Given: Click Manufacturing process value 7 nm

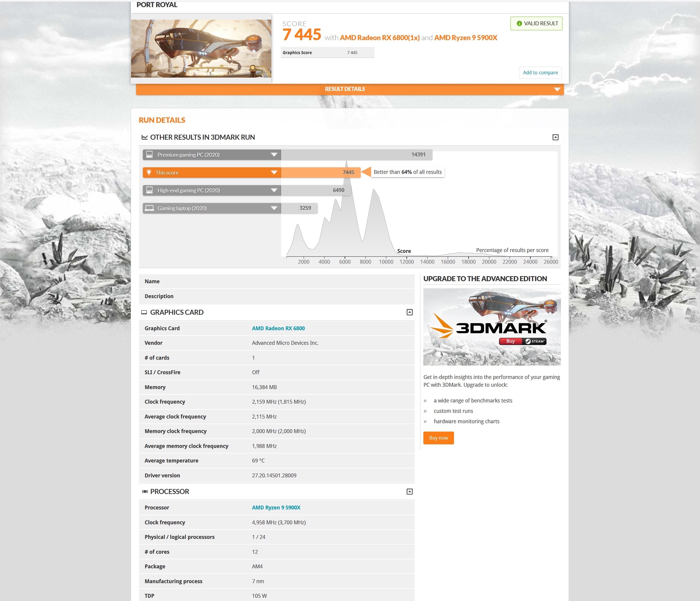Looking at the screenshot, I should pos(258,581).
